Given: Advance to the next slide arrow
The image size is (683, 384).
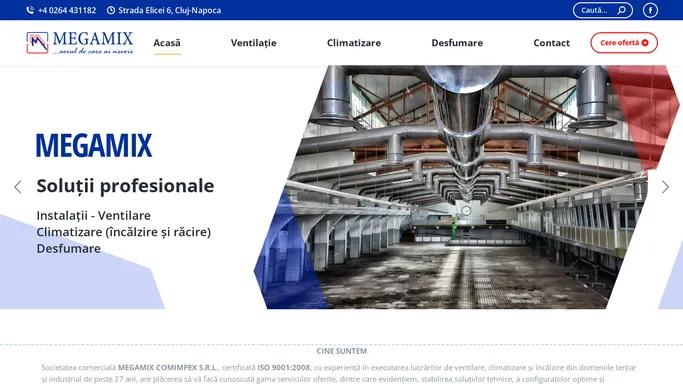Looking at the screenshot, I should click(x=665, y=187).
